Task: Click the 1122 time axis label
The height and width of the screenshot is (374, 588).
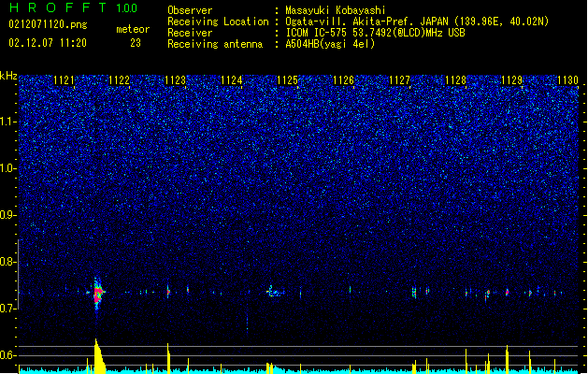Action: click(x=119, y=80)
